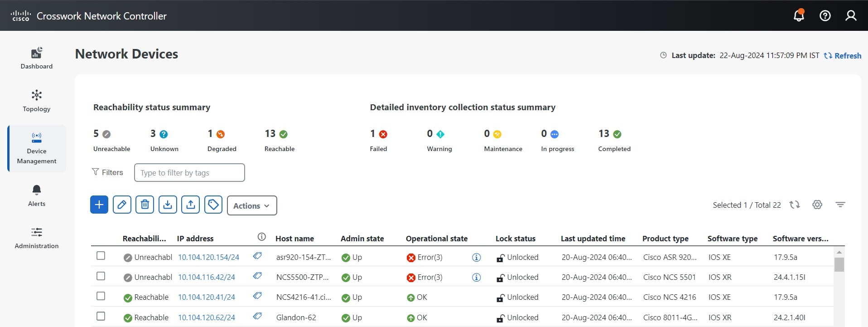The image size is (868, 327).
Task: Open Administration in the sidebar
Action: (37, 238)
